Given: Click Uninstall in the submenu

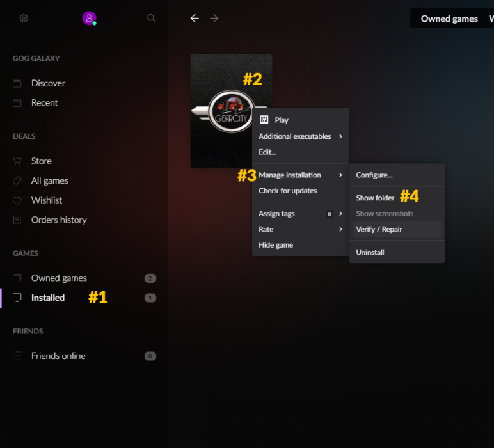Looking at the screenshot, I should (371, 252).
